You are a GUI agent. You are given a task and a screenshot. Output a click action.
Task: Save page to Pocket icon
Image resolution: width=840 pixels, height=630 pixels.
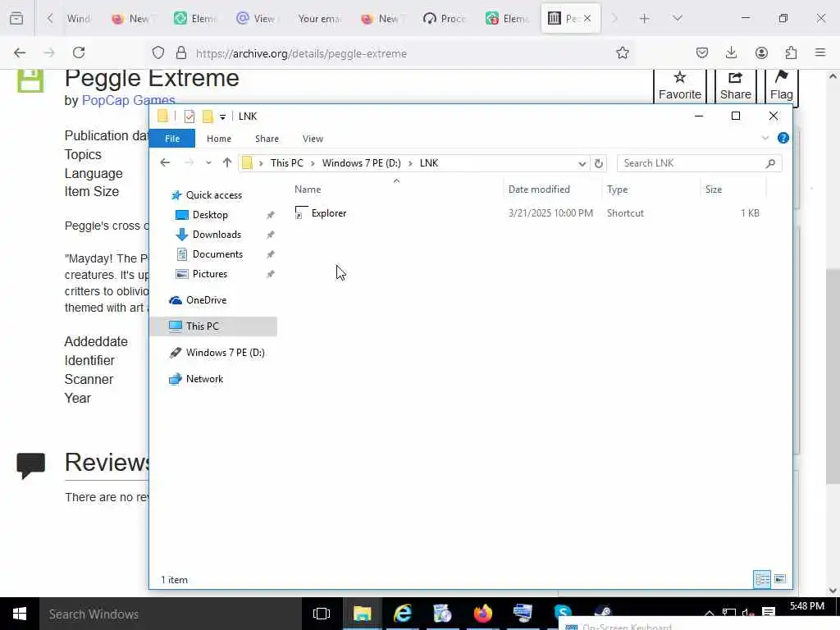702,52
